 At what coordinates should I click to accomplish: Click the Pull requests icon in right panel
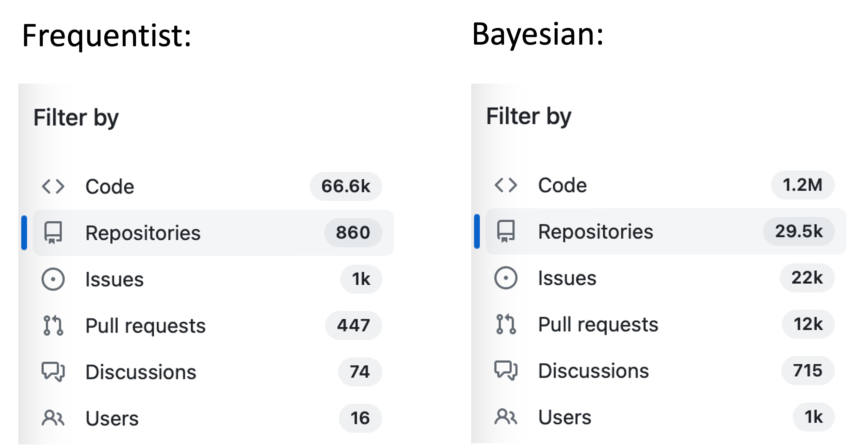pos(506,324)
